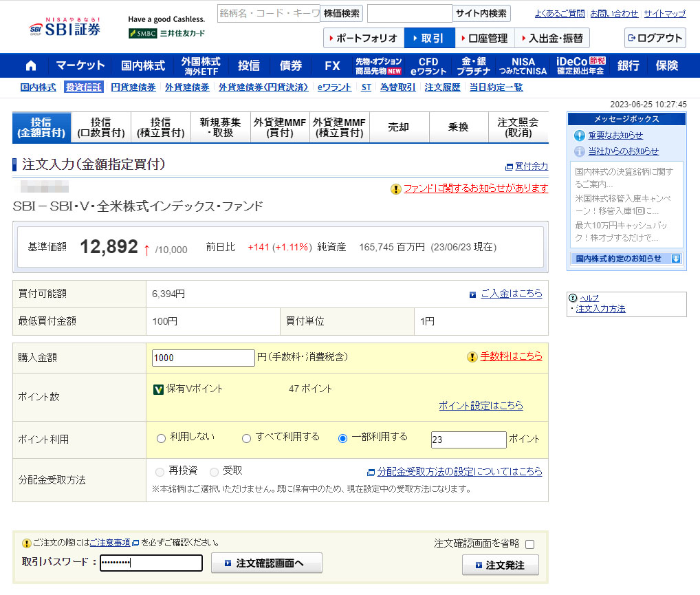Switch to 投信(口数買付) tab
Image resolution: width=700 pixels, height=595 pixels.
click(x=101, y=127)
